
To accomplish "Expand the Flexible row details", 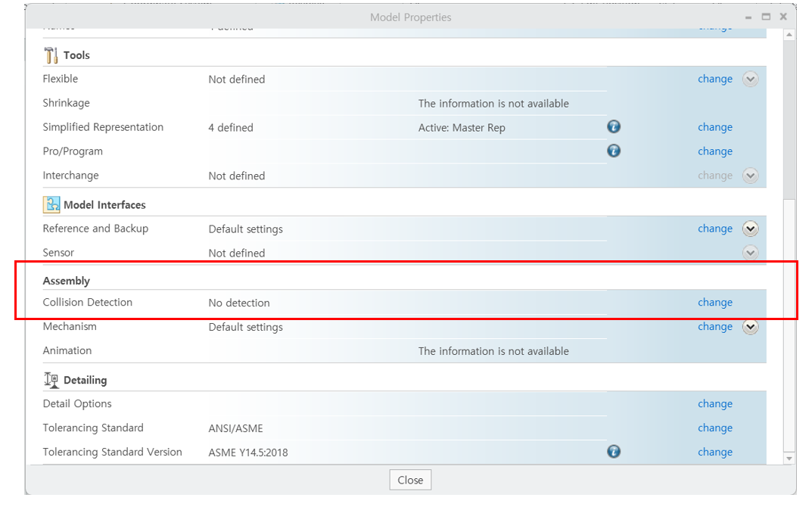I will click(750, 79).
